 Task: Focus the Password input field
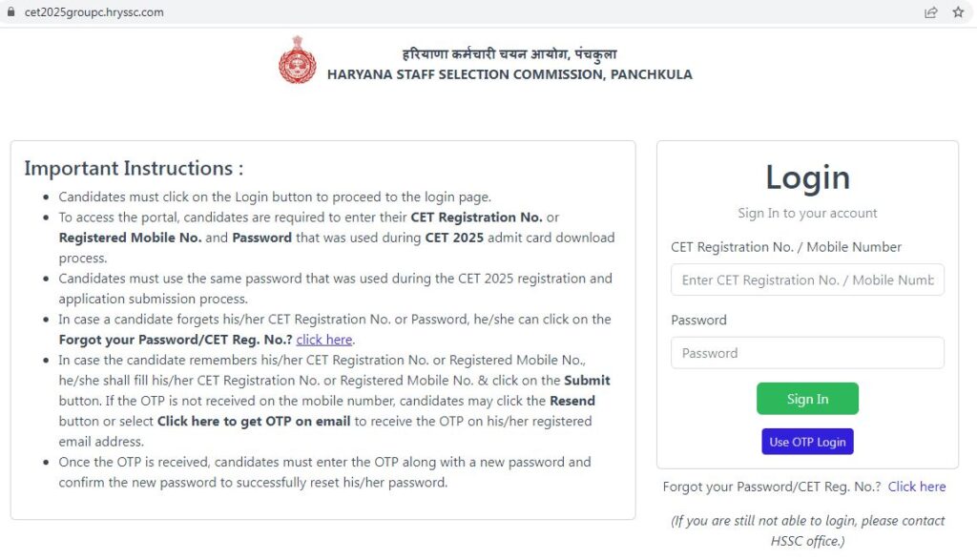807,353
